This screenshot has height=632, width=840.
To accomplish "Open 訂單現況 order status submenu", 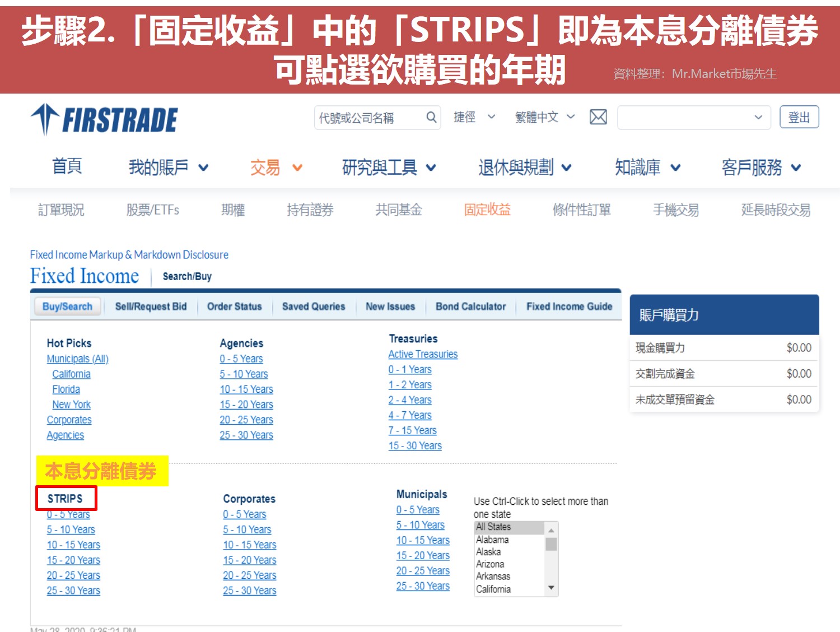I will 61,210.
